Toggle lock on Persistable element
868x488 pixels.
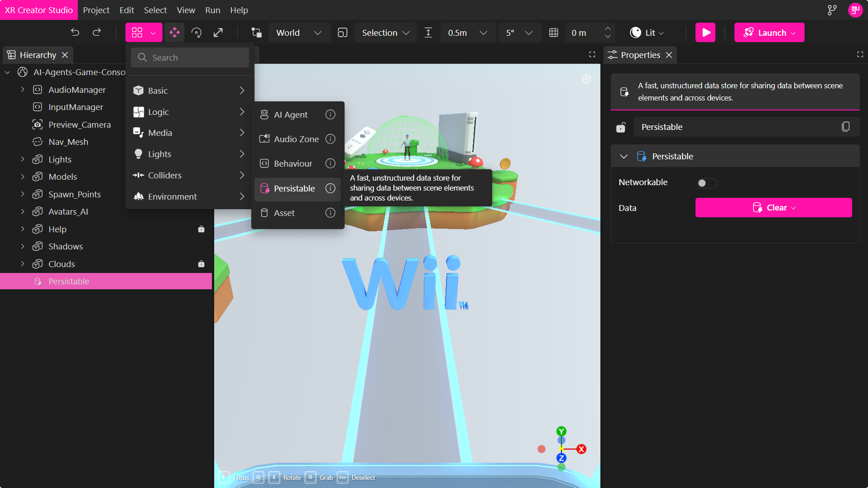[x=621, y=127]
